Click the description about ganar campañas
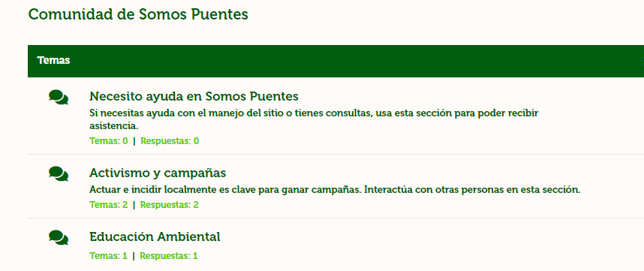 (x=336, y=190)
